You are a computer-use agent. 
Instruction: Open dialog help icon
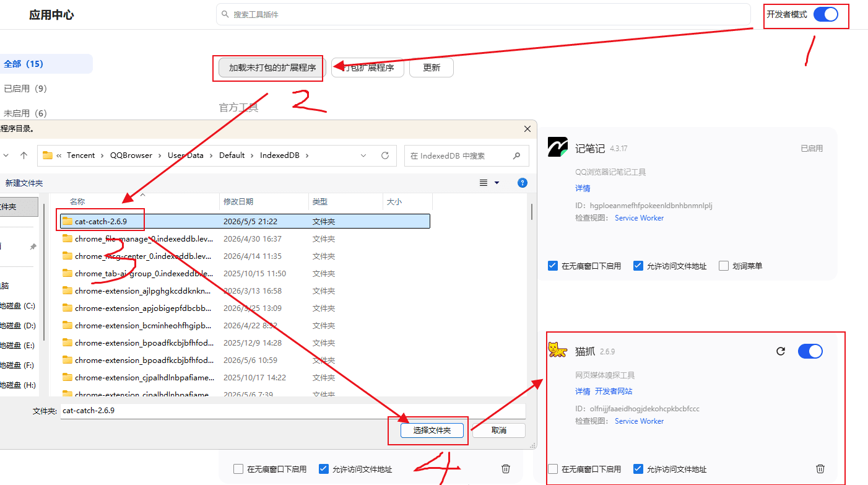(522, 183)
